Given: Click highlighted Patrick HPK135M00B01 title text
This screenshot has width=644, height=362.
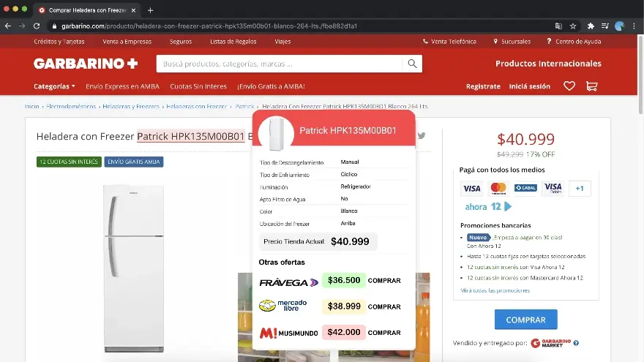Looking at the screenshot, I should tap(191, 136).
